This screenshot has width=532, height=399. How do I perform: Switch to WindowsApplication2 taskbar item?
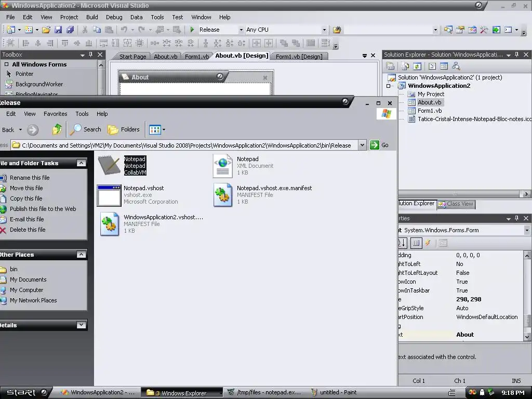click(x=98, y=393)
